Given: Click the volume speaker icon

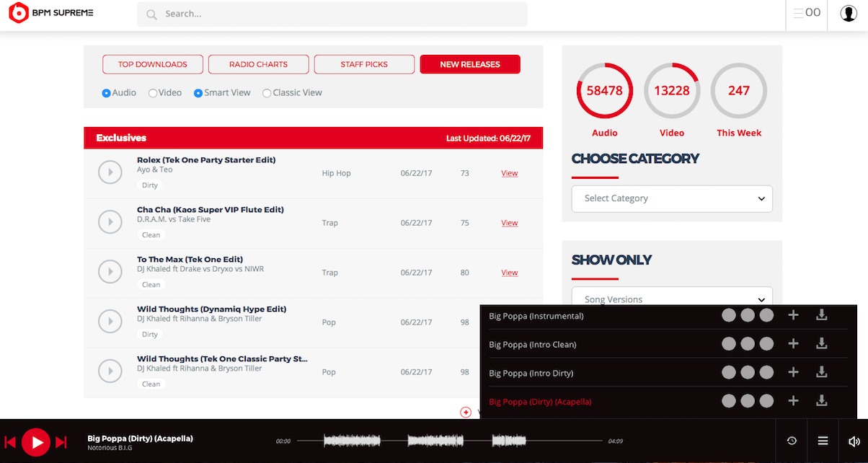Looking at the screenshot, I should pos(854,441).
